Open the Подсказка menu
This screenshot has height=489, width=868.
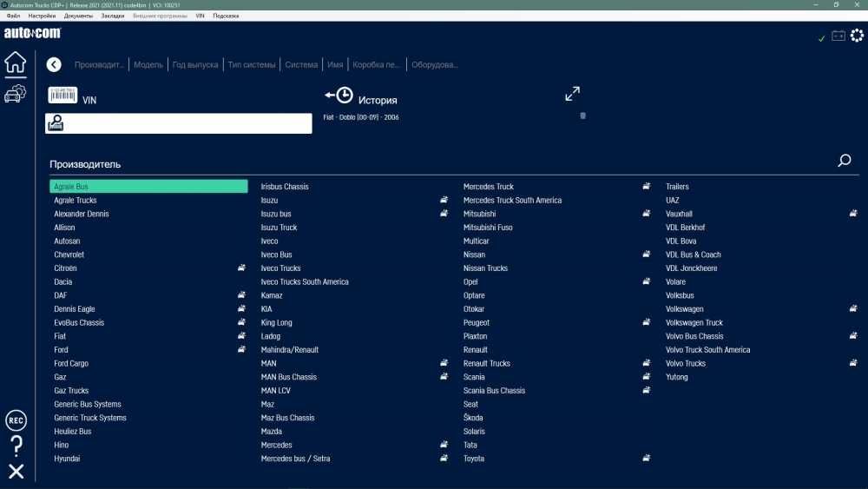click(x=226, y=16)
